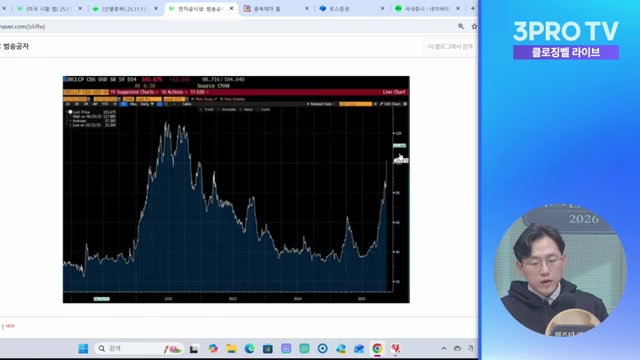Open File Explorer from the taskbar
The width and height of the screenshot is (640, 360).
pos(231,349)
